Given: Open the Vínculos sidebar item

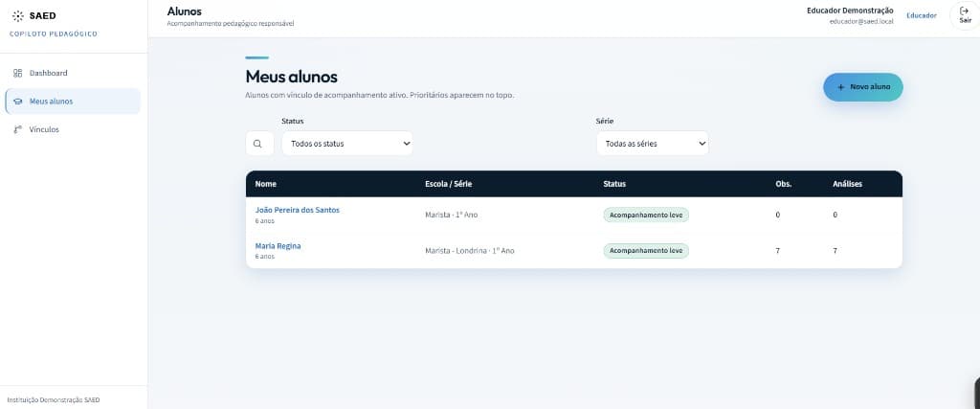Looking at the screenshot, I should click(x=73, y=129).
